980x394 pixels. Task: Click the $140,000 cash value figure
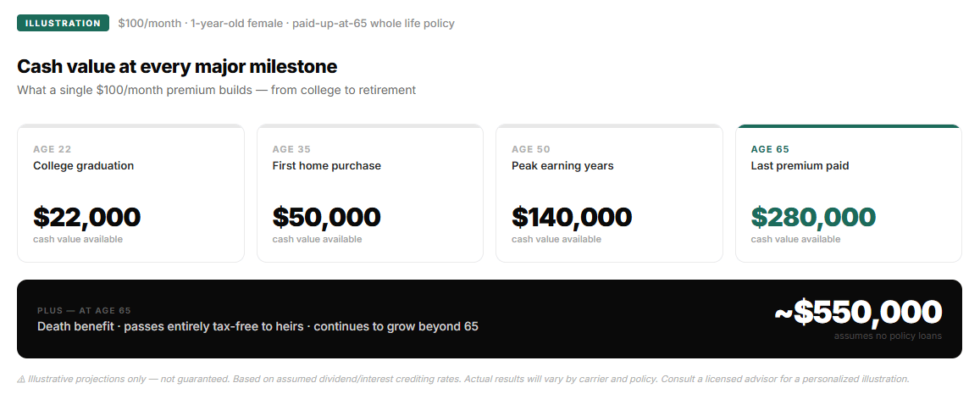click(572, 217)
